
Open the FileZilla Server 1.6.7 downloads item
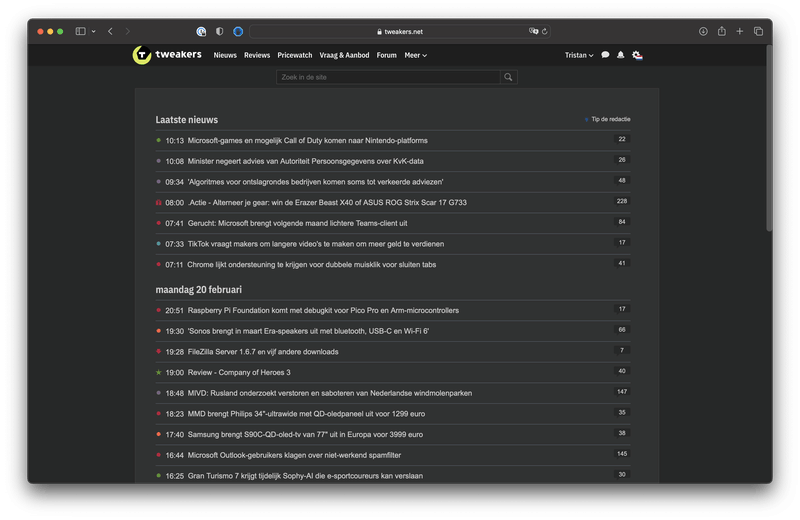tap(263, 352)
